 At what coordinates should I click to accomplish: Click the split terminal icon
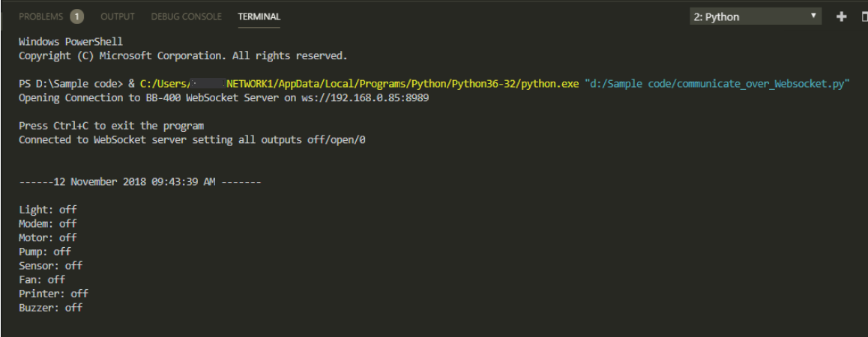coord(864,16)
